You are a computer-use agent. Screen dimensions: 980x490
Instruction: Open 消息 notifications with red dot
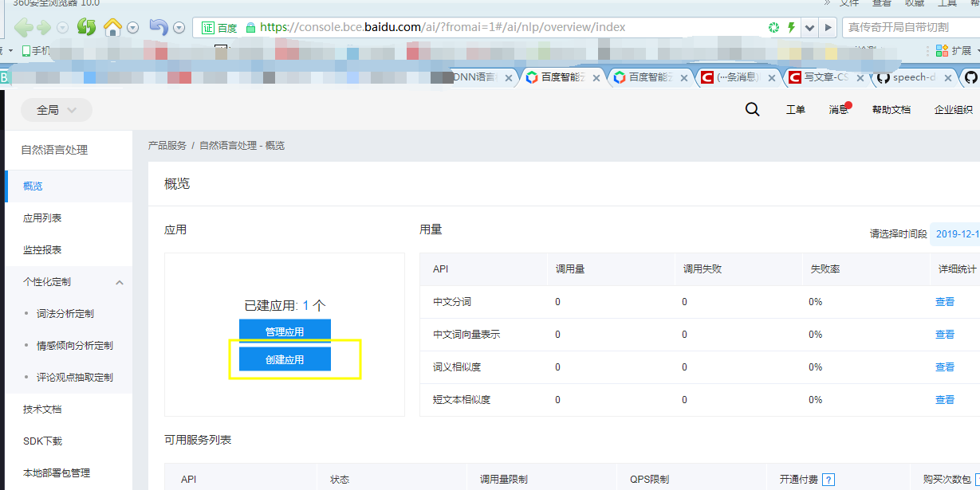(x=840, y=110)
